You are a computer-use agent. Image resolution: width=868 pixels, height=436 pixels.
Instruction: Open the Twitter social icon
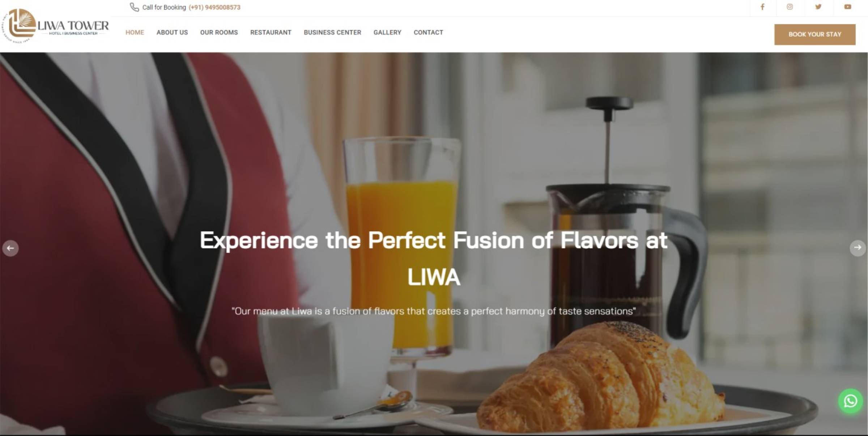point(818,7)
